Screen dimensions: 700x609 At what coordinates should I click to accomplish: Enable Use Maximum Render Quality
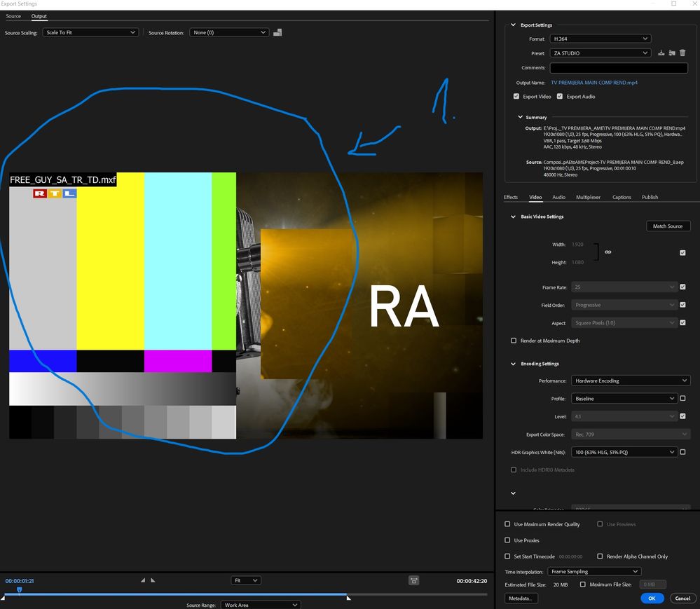click(508, 524)
